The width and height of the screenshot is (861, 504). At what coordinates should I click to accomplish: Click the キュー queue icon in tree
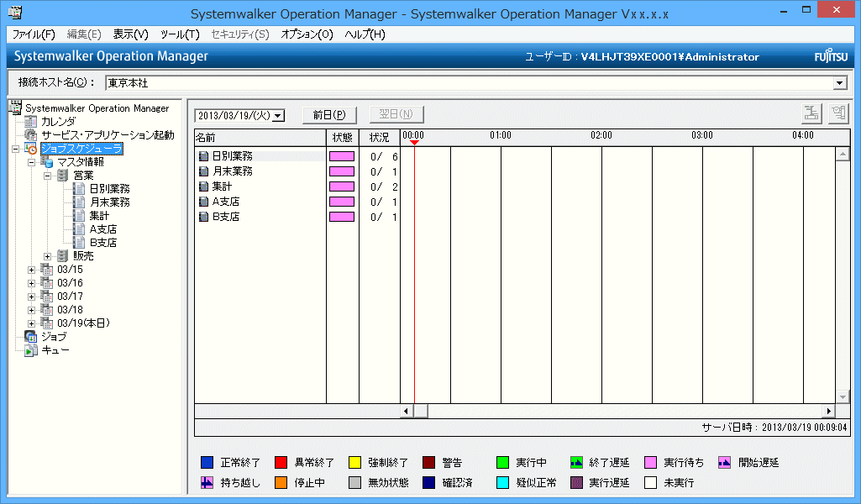[31, 350]
